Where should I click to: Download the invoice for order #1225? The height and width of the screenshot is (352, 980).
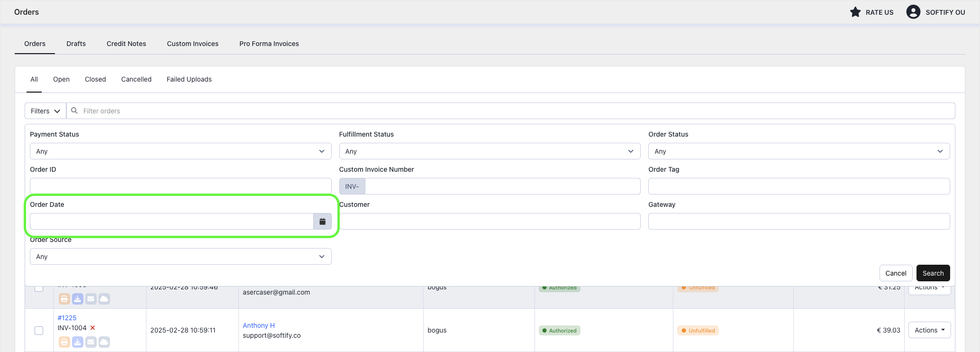(x=78, y=342)
